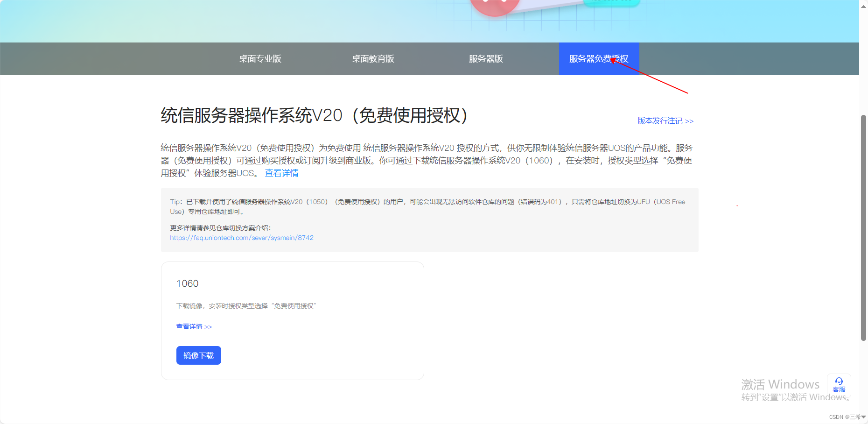Click the text 更多详情请参见仓库切换方案介绍
Viewport: 868px width, 424px height.
tap(220, 228)
